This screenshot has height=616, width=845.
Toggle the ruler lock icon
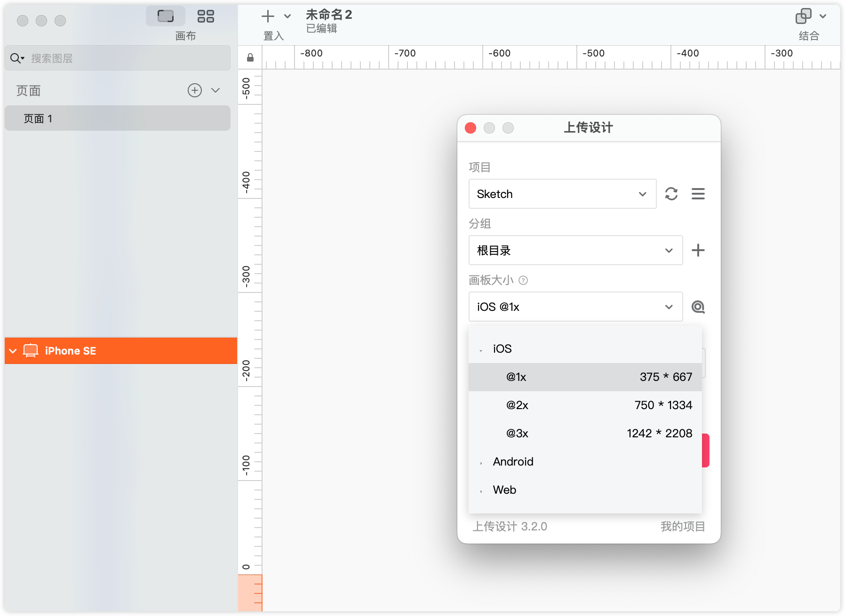(x=250, y=58)
